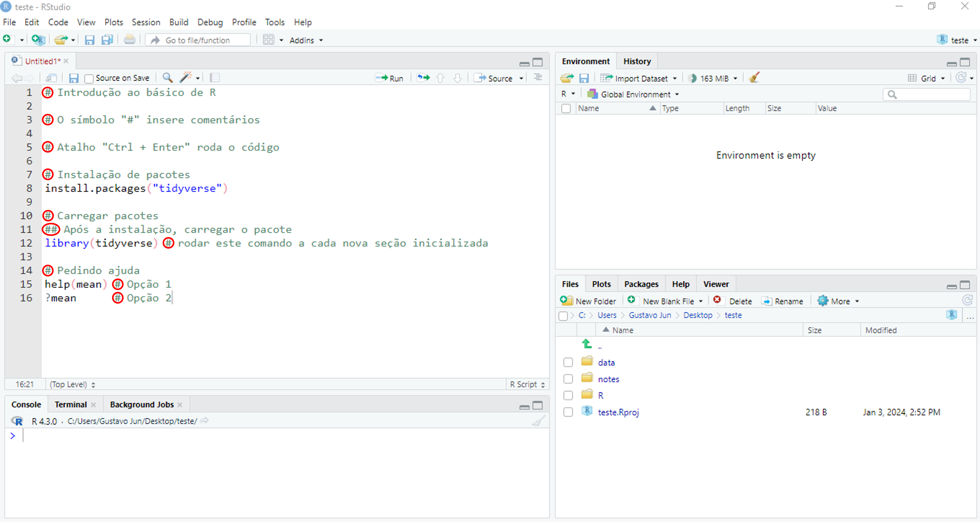
Task: Open the Tools menu
Action: [x=275, y=22]
